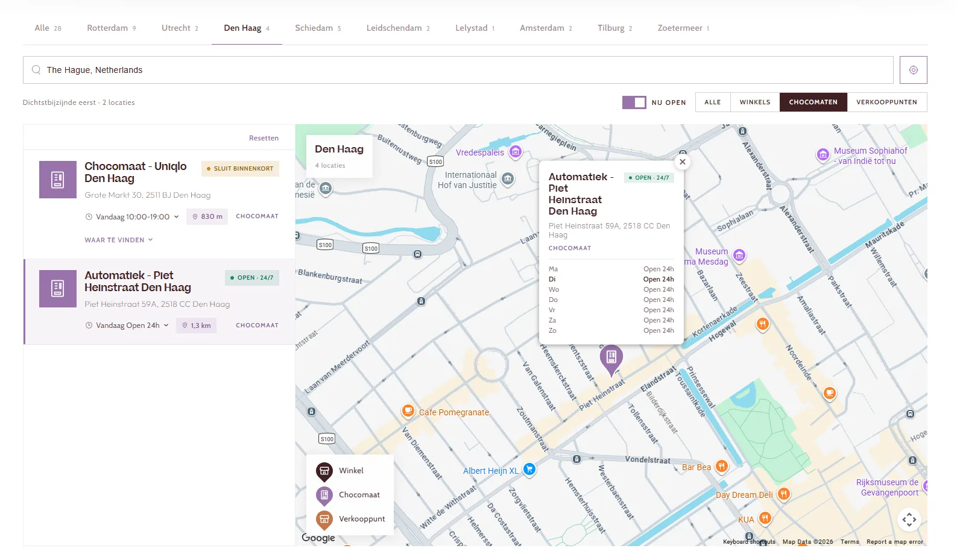Click the Museum Sophiahof marker icon

point(823,155)
